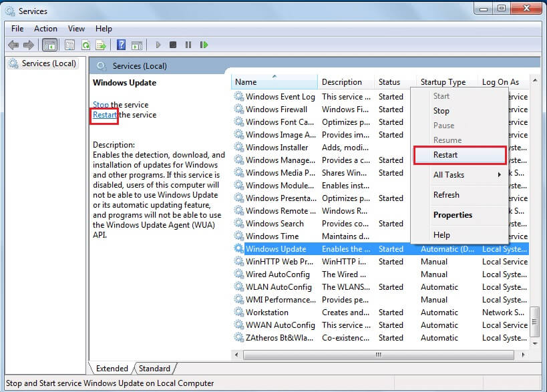Click the gear icon beside Windows Firewall

[239, 109]
